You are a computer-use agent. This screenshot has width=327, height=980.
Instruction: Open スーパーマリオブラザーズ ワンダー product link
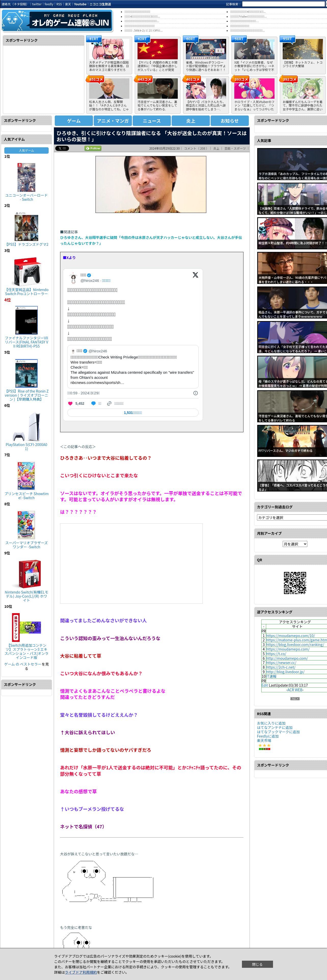(x=26, y=545)
